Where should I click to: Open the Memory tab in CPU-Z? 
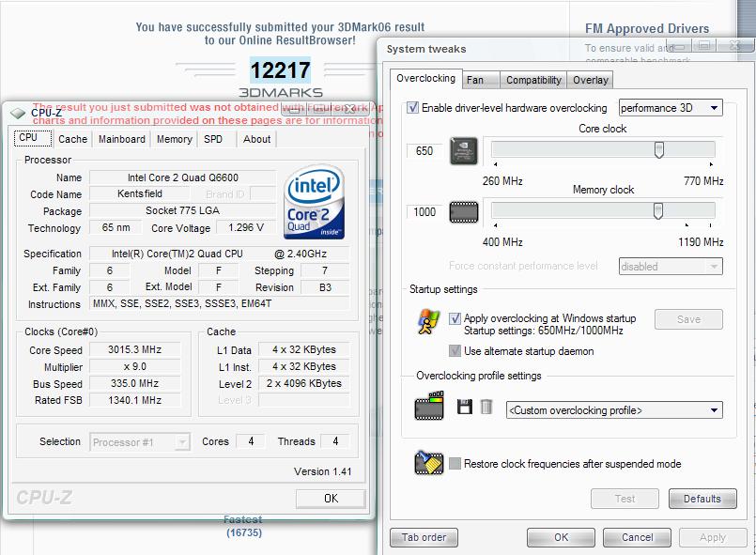(x=175, y=139)
